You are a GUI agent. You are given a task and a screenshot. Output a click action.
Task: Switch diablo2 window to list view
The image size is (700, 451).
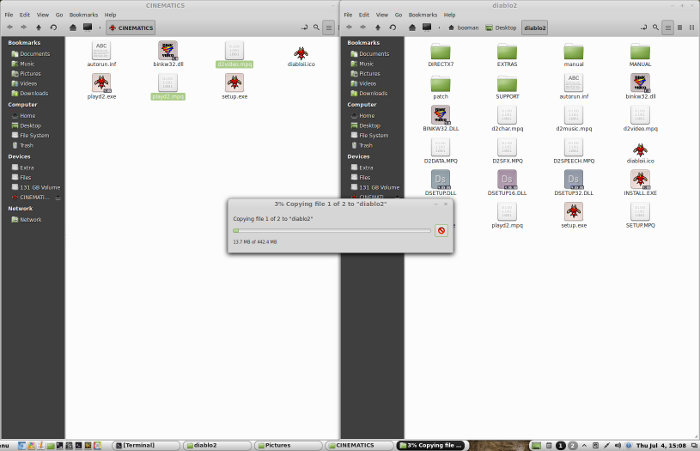[680, 28]
